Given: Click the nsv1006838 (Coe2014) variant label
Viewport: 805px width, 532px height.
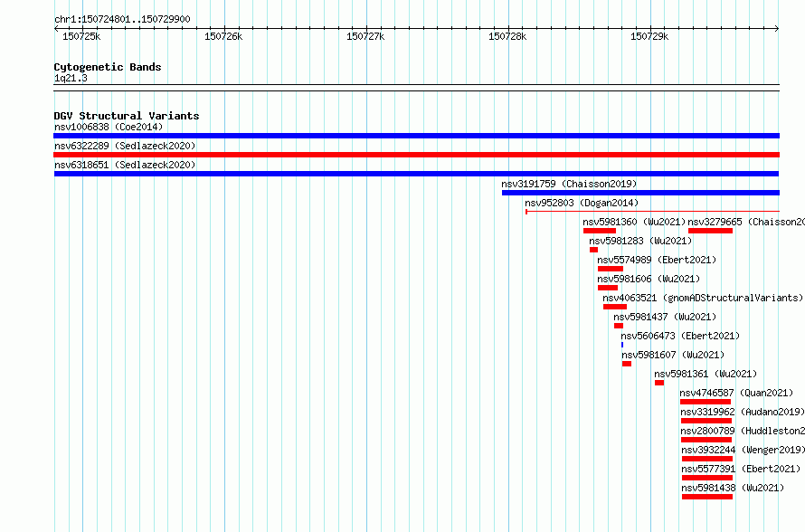Looking at the screenshot, I should 109,127.
